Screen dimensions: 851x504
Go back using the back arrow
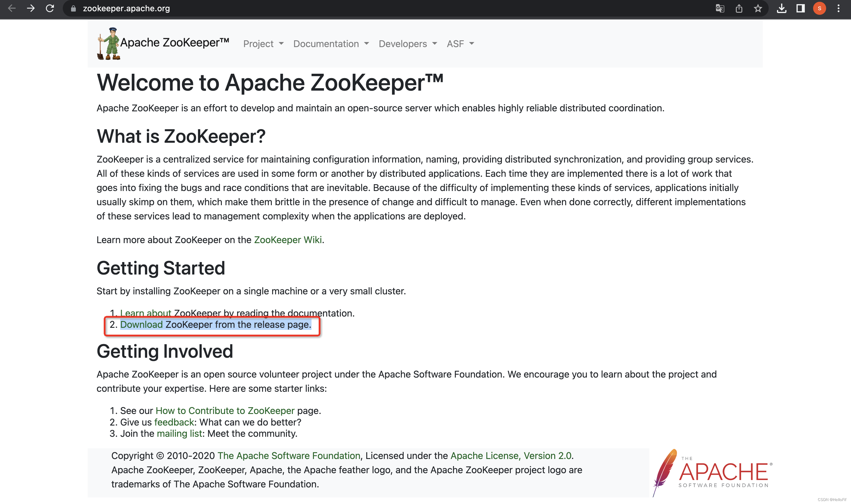(12, 9)
